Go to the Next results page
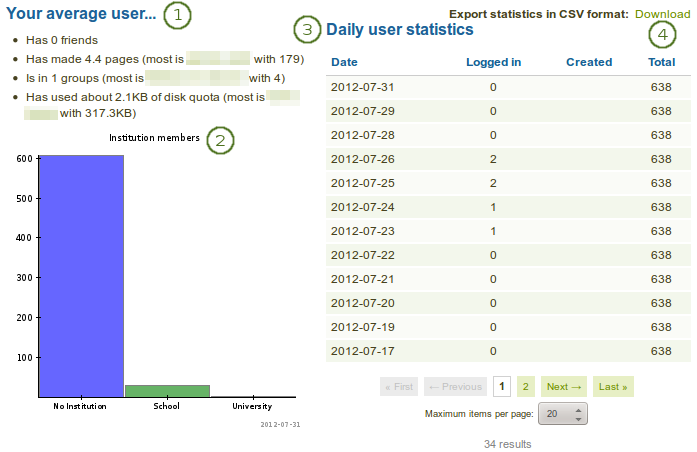 [563, 387]
